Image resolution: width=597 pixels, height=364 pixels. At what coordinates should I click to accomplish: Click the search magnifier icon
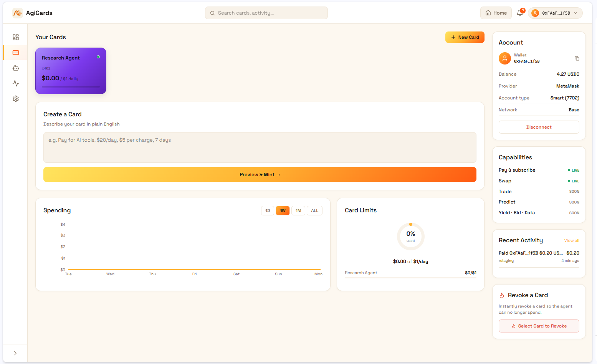(x=212, y=13)
